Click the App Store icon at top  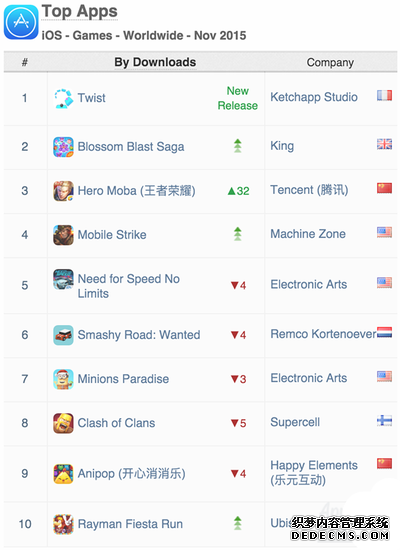21,22
